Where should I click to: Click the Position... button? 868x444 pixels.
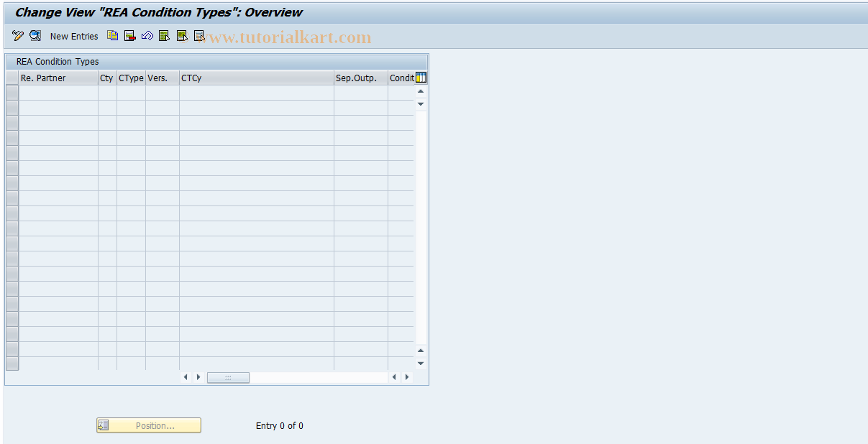point(149,425)
